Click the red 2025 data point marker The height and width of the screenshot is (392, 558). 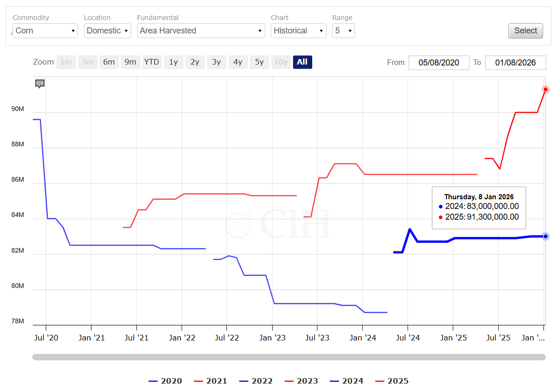click(546, 89)
